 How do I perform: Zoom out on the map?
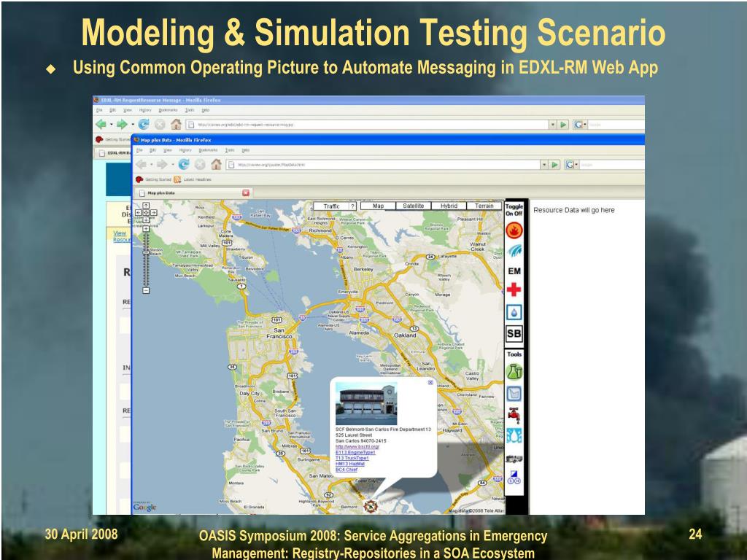pyautogui.click(x=146, y=290)
